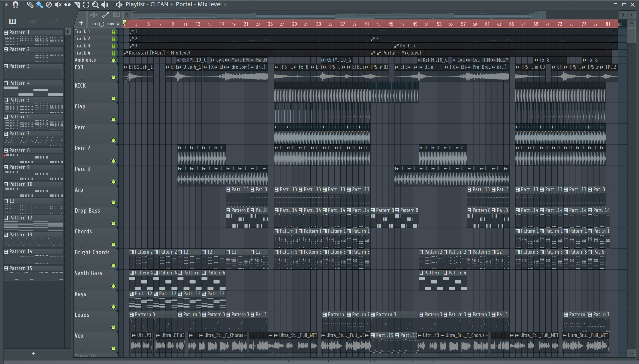Mute the Clap track
639x364 pixels.
coord(113,119)
